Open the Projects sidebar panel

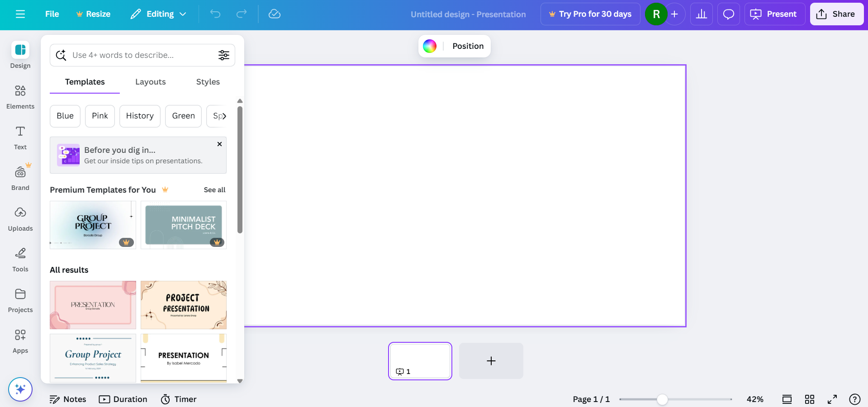[20, 300]
